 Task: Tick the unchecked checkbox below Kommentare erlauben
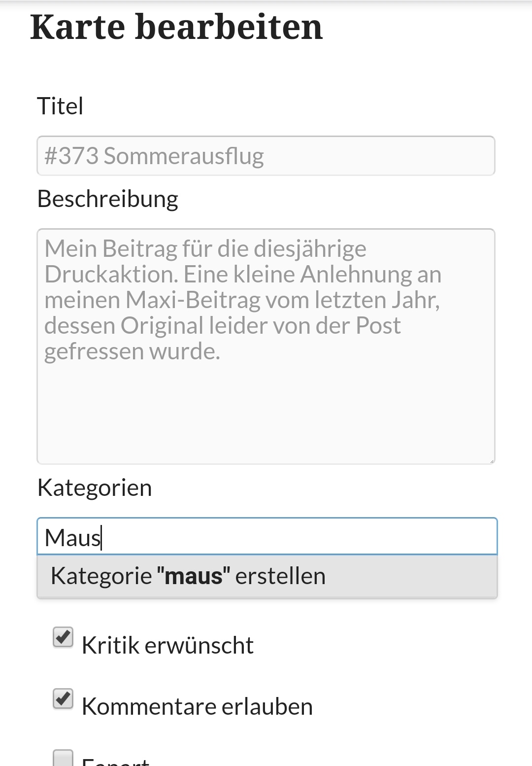click(63, 759)
